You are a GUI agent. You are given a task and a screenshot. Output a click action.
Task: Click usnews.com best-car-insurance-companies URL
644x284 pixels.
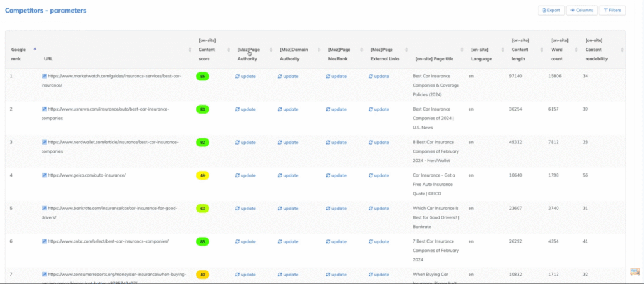106,114
